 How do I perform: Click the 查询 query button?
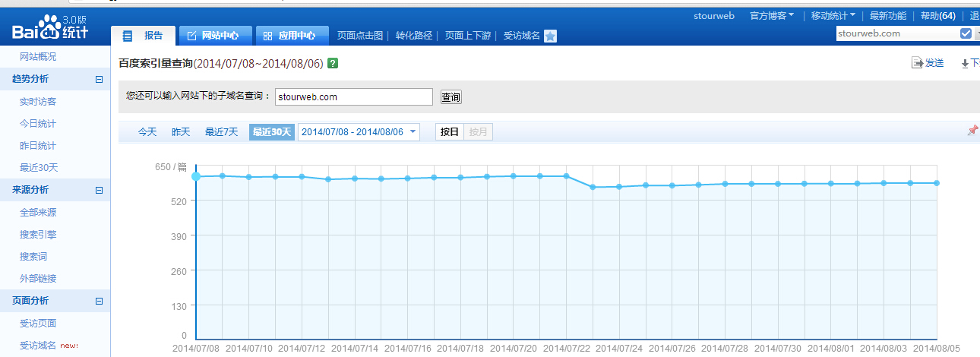coord(450,97)
